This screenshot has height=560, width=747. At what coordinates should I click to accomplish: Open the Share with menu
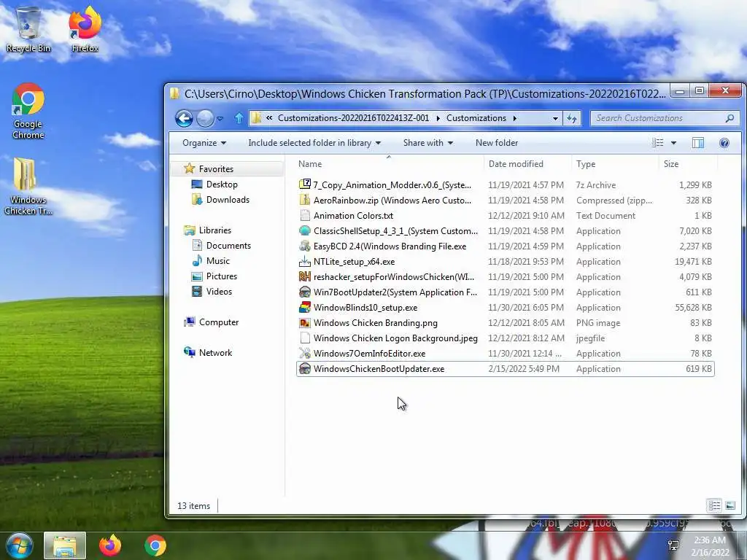coord(427,143)
